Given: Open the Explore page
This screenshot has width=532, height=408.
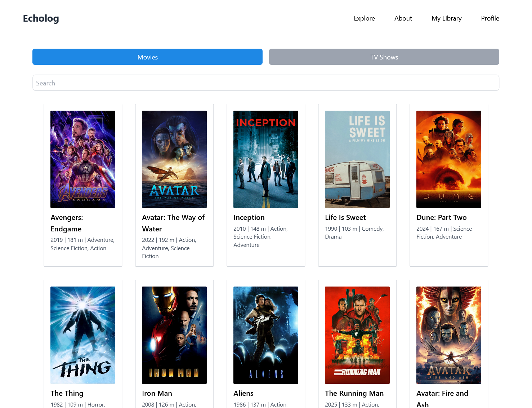Looking at the screenshot, I should click(x=364, y=18).
